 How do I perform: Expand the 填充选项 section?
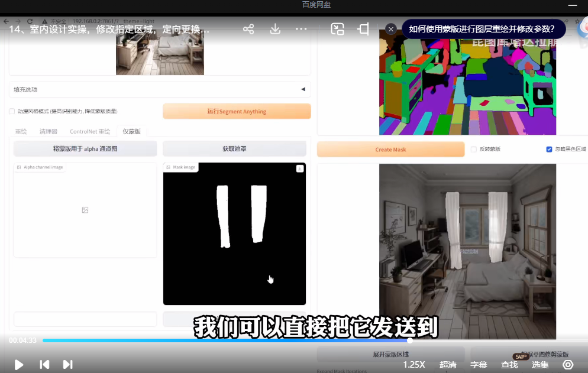click(160, 89)
